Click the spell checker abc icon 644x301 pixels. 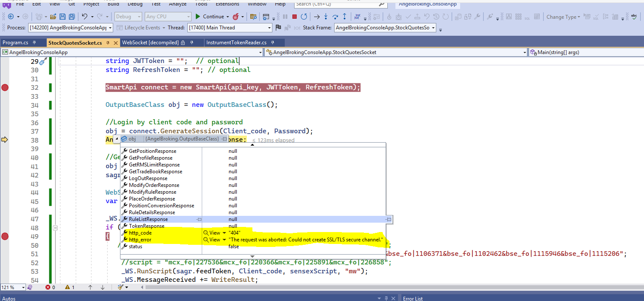(634, 17)
